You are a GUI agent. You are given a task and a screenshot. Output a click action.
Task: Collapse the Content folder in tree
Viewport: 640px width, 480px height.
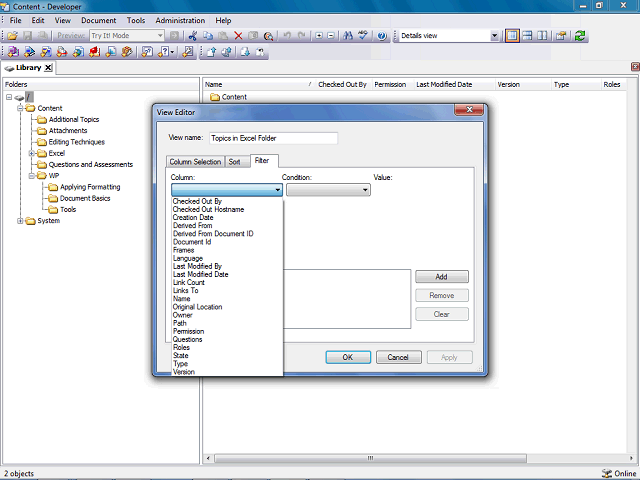click(x=20, y=109)
